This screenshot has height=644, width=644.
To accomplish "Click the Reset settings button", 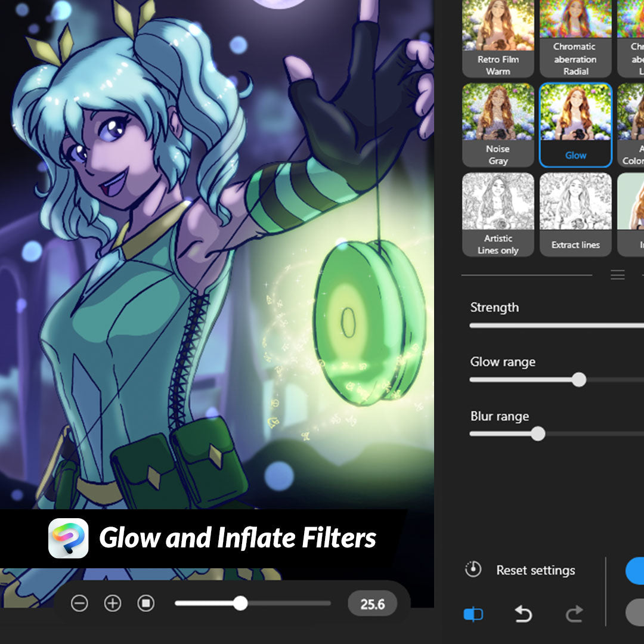I will coord(535,570).
